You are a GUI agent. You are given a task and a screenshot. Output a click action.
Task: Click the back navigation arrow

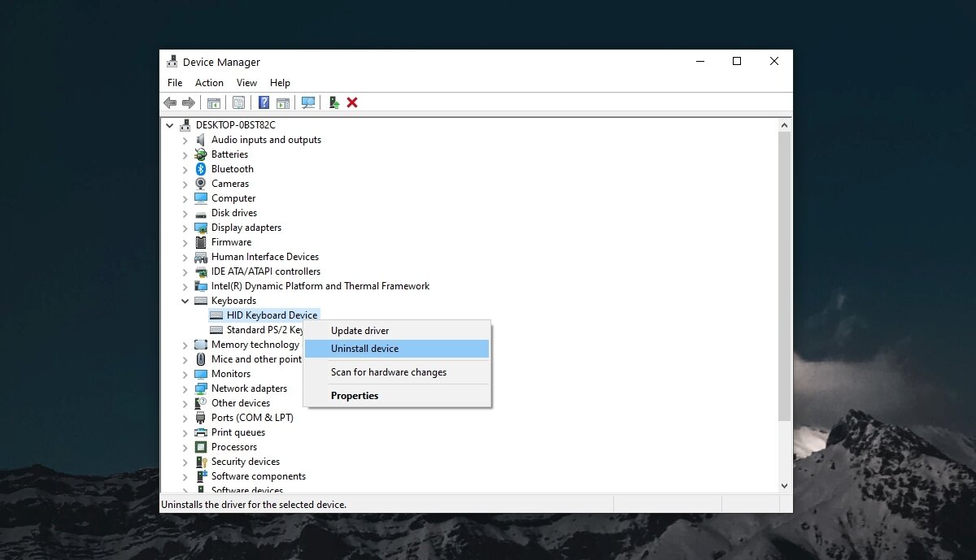170,102
